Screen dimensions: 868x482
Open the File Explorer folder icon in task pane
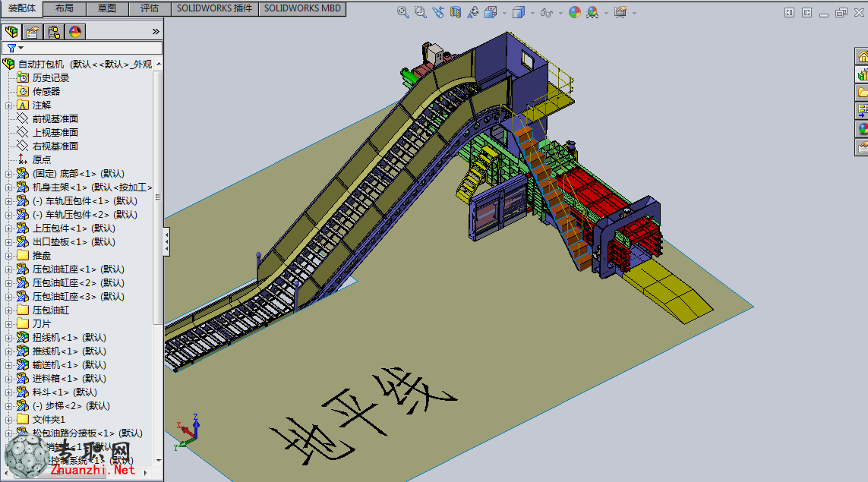[x=862, y=93]
